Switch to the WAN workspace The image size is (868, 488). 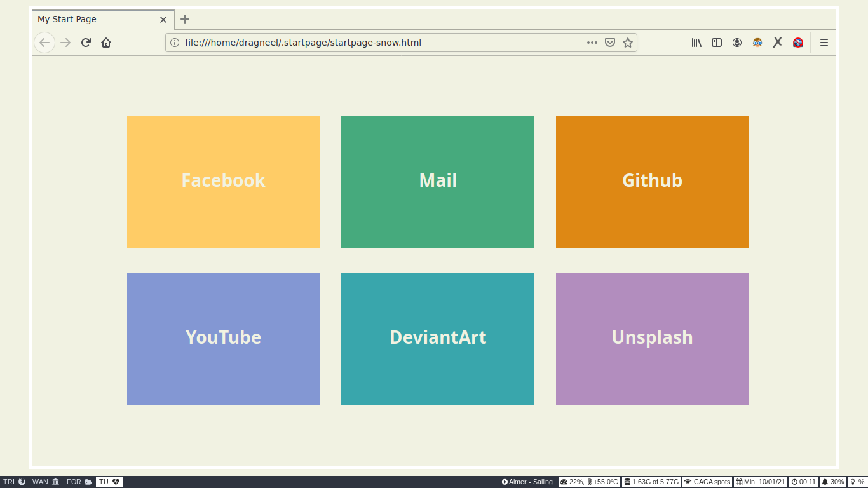pyautogui.click(x=46, y=482)
